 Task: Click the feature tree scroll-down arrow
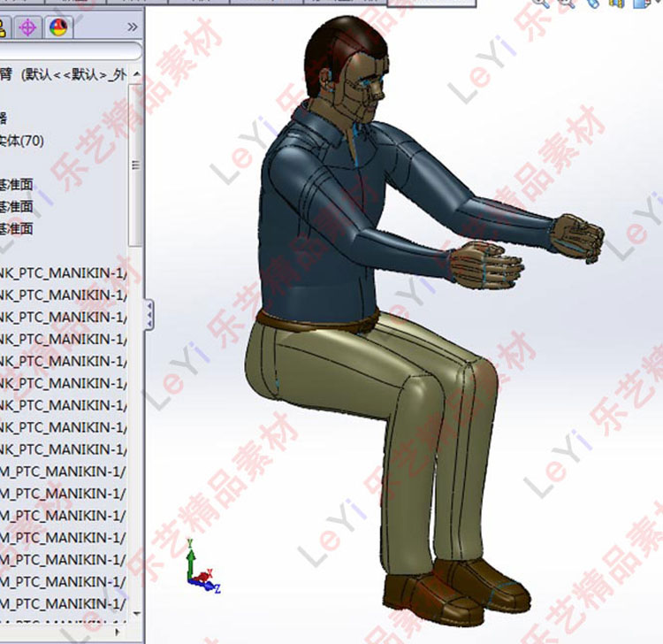[x=136, y=613]
